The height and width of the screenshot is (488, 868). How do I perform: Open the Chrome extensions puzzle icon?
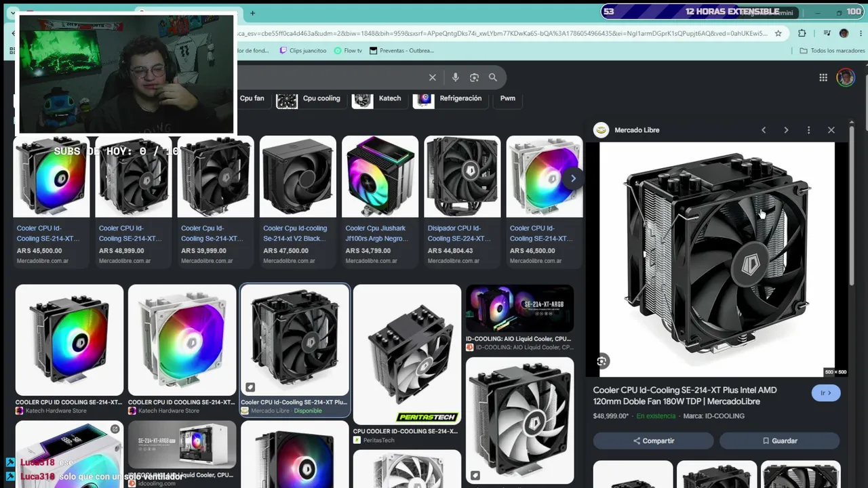tap(802, 33)
